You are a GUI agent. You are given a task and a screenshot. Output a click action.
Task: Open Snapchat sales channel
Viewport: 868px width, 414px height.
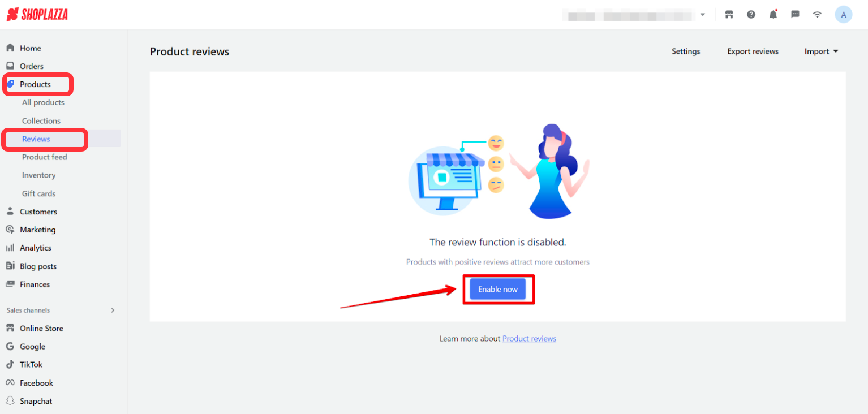pyautogui.click(x=36, y=401)
